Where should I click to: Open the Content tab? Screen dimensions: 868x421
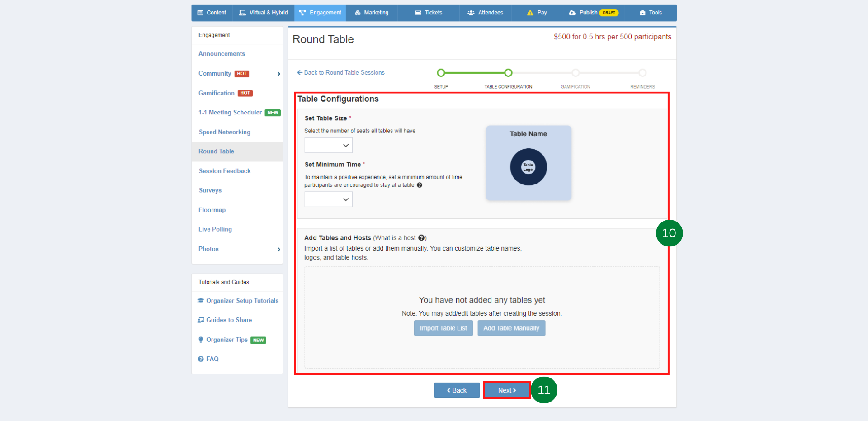point(212,13)
